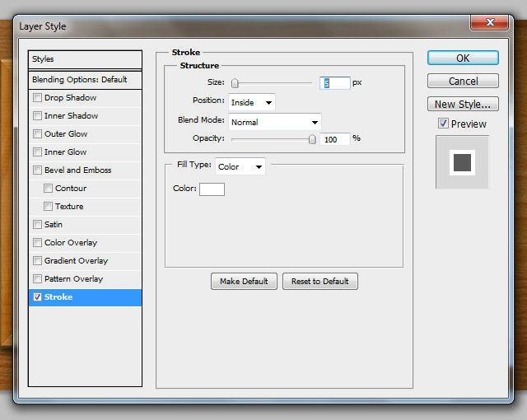
Task: Expand the Blend Mode dropdown
Action: point(274,122)
